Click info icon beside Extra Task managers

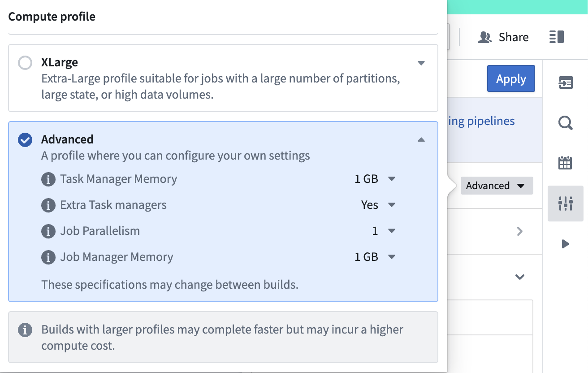click(x=48, y=205)
